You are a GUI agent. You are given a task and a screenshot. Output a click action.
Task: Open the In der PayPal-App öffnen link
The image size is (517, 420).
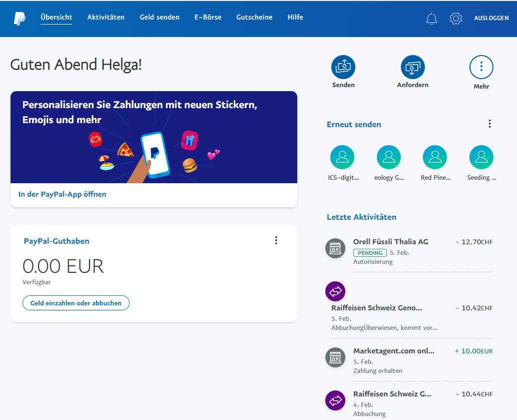pyautogui.click(x=63, y=194)
